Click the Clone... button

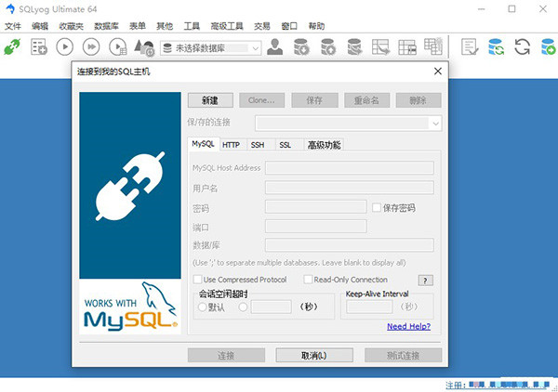tap(261, 100)
